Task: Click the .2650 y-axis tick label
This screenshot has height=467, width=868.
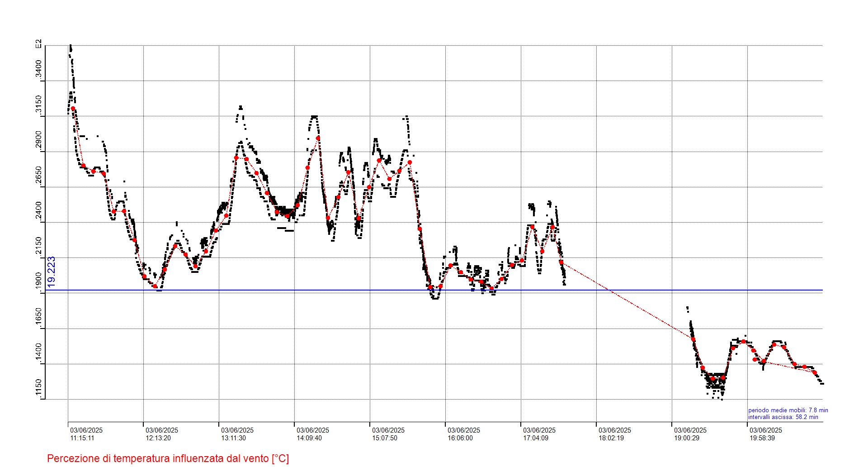Action: click(39, 176)
